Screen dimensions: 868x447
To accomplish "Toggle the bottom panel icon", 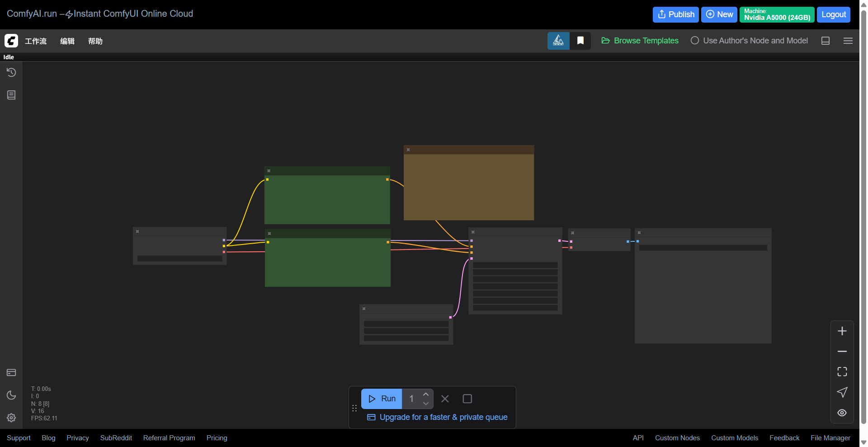I will 826,41.
